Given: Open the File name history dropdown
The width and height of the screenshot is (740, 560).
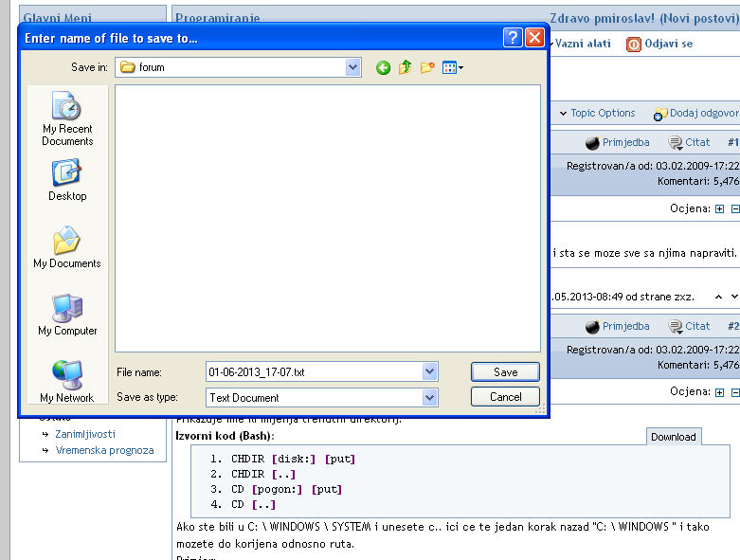Looking at the screenshot, I should [x=430, y=372].
